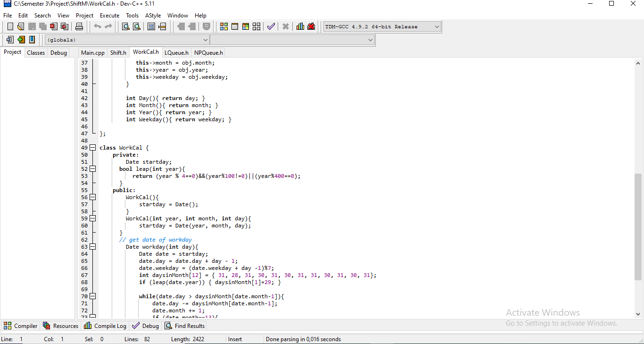Viewport: 644px width, 344px height.
Task: Collapse the while loop fold at line 70
Action: 93,296
